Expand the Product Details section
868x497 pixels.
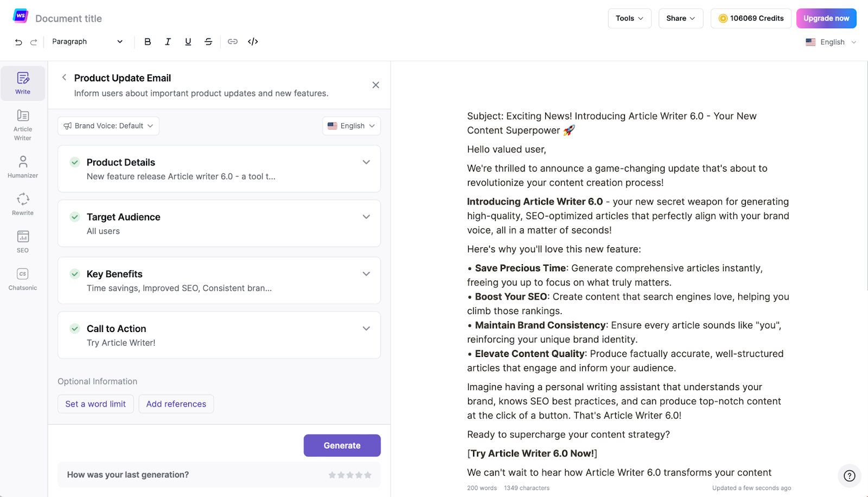pos(366,162)
